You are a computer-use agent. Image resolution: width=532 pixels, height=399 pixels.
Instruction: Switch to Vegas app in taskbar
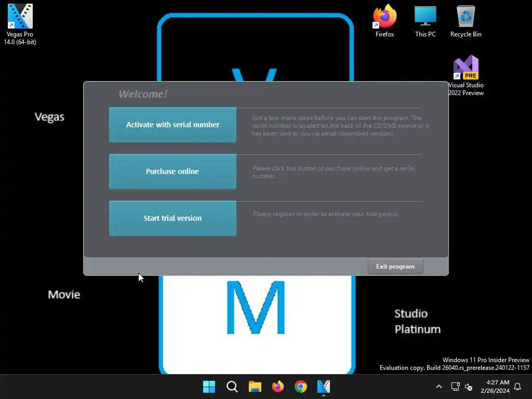pyautogui.click(x=323, y=387)
